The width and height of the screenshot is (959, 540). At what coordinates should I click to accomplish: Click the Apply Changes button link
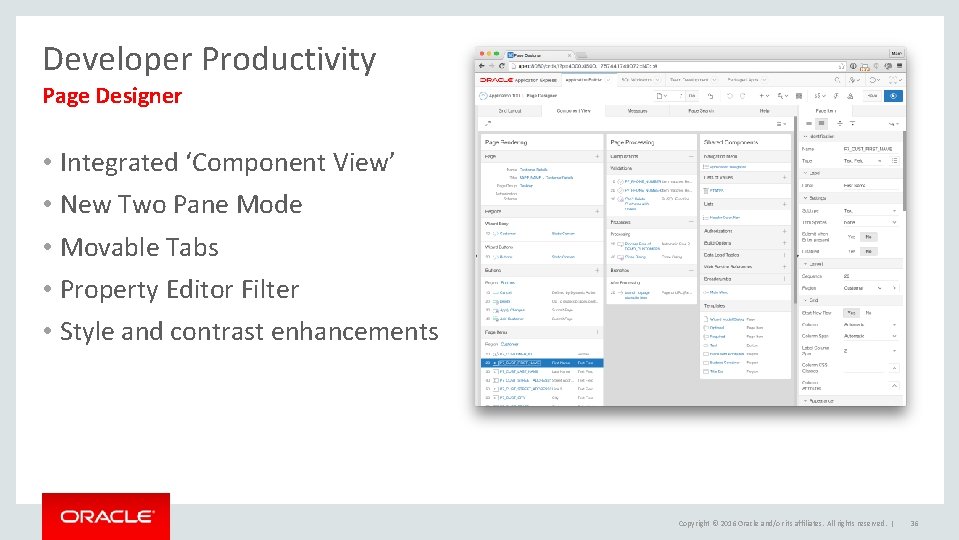tap(513, 310)
